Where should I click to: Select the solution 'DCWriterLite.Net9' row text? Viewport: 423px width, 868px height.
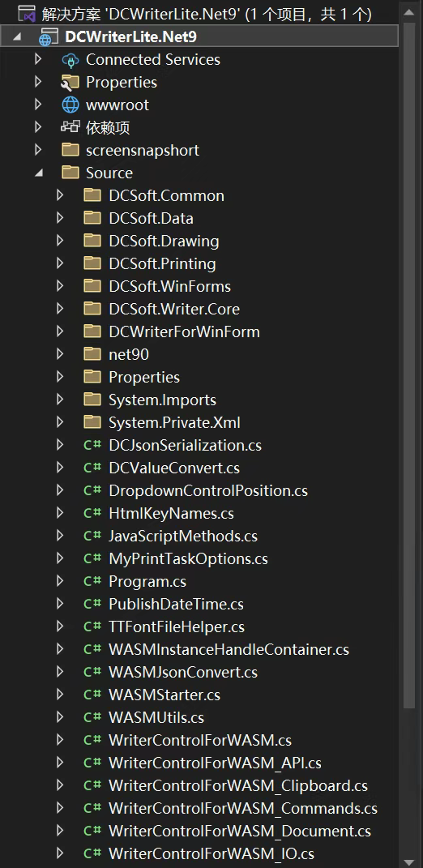click(x=207, y=14)
